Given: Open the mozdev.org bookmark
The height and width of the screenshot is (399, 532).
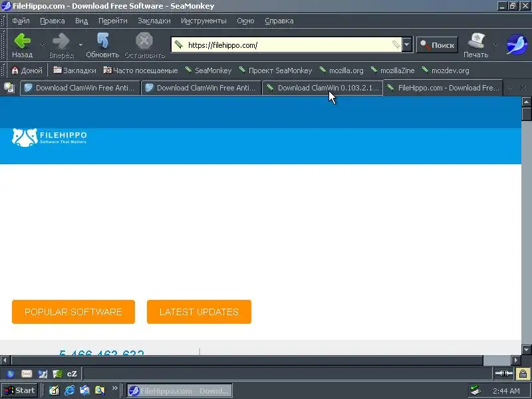Looking at the screenshot, I should (446, 70).
